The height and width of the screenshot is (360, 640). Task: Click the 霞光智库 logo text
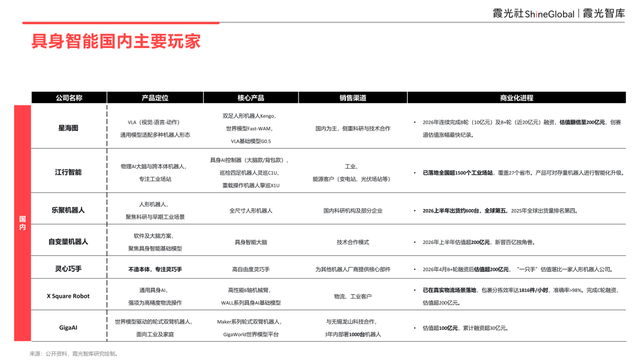pos(604,13)
